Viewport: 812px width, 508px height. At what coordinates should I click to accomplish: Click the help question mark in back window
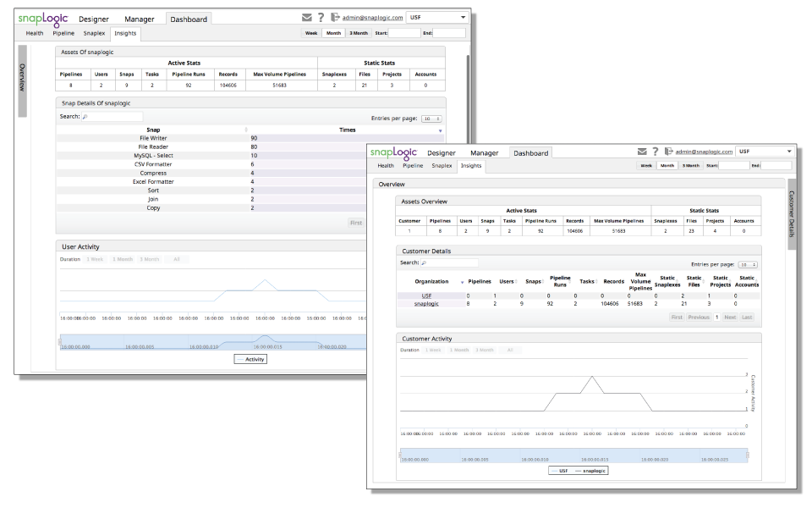click(321, 18)
